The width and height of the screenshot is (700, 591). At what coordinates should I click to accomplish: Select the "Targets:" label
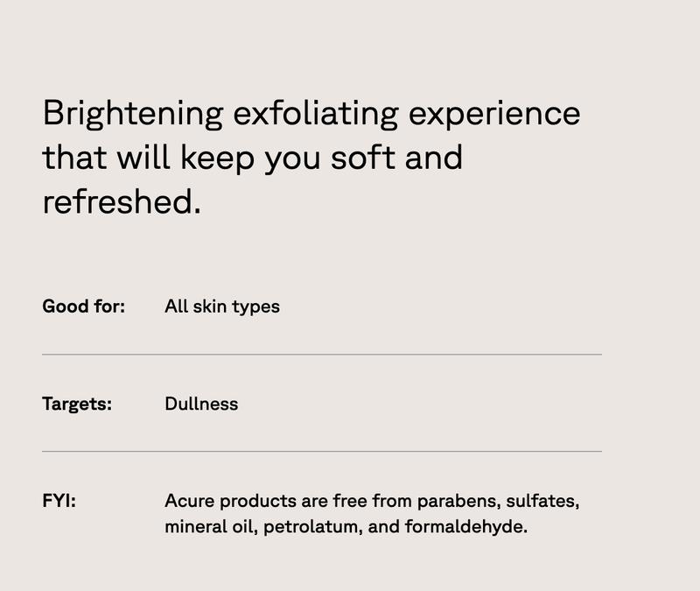point(77,404)
